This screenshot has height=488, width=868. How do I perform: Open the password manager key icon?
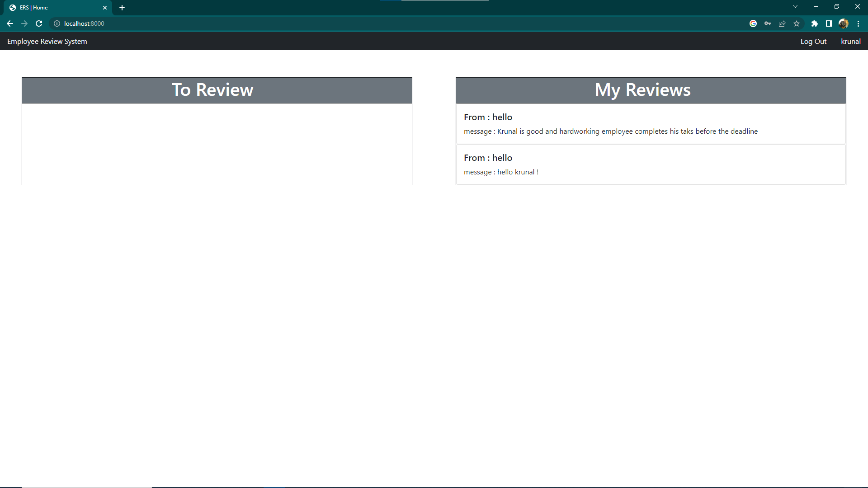(768, 23)
